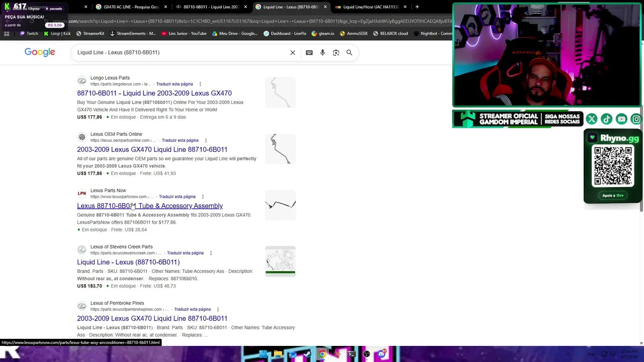The width and height of the screenshot is (644, 362).
Task: Translate the Lexus of Pembroke Pines page
Action: pos(192,309)
